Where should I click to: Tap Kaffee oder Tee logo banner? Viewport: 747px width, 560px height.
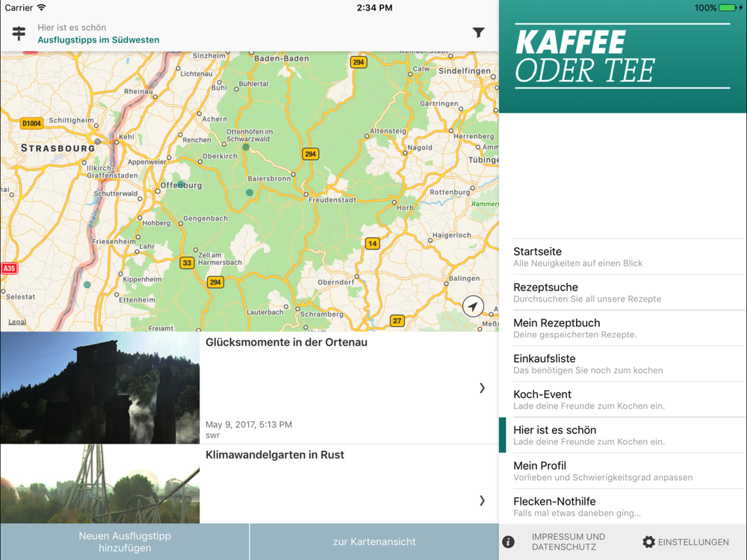[x=623, y=56]
